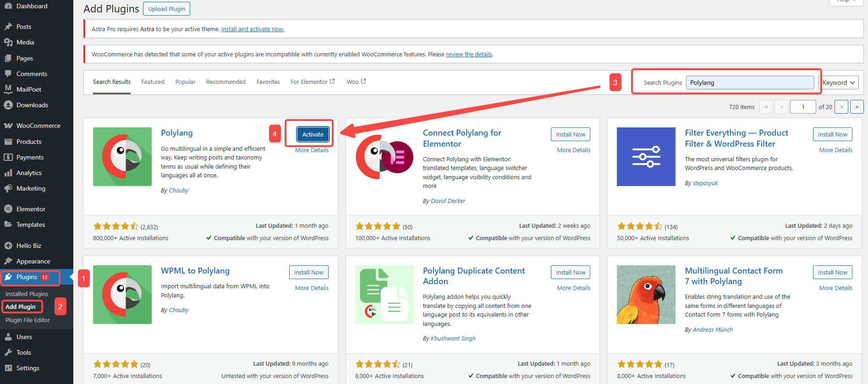Open Multilingual Contact Form parrot photo thumbnail
The height and width of the screenshot is (384, 868).
(646, 295)
